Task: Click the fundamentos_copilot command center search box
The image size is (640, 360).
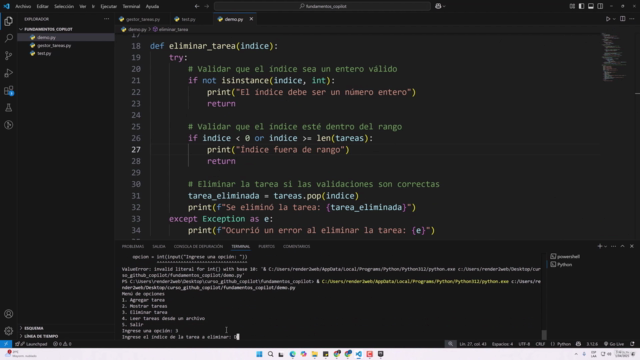Action: pyautogui.click(x=322, y=6)
